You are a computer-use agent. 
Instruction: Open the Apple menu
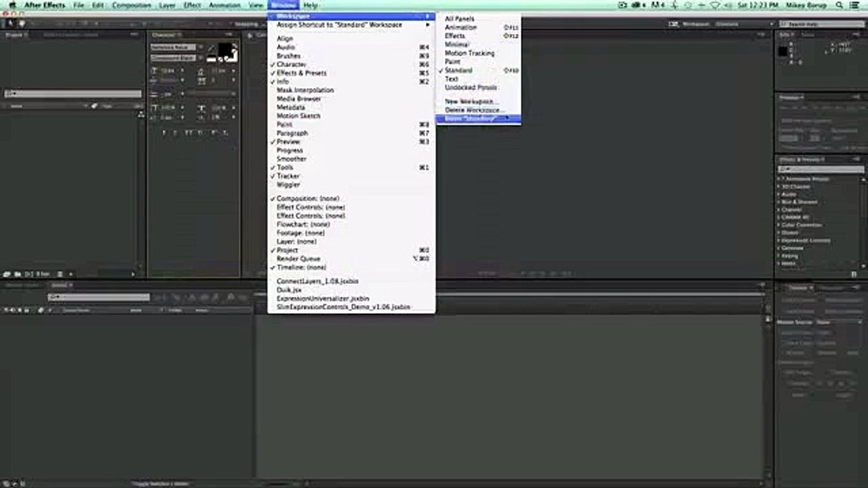coord(12,5)
